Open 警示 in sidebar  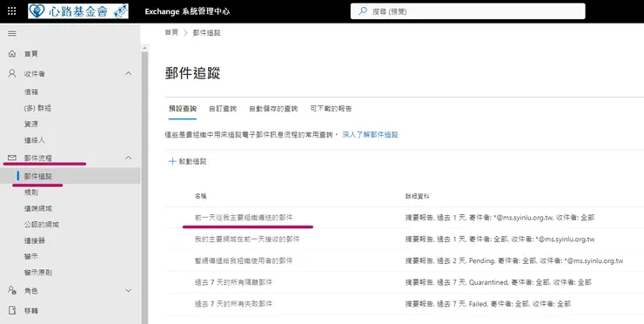[x=31, y=257]
